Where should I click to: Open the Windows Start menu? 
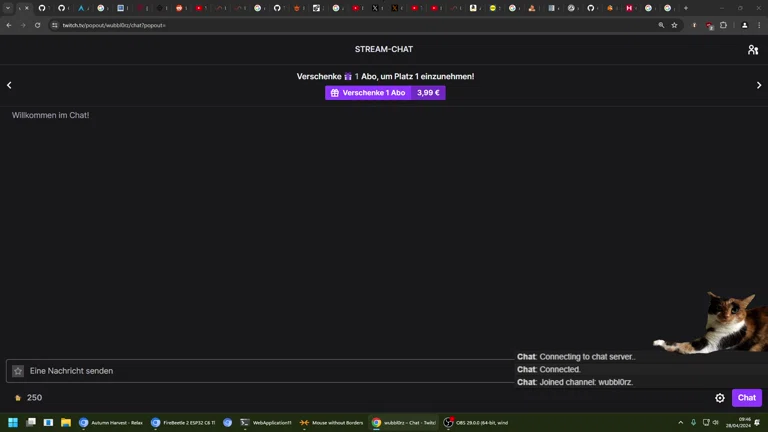[13, 423]
